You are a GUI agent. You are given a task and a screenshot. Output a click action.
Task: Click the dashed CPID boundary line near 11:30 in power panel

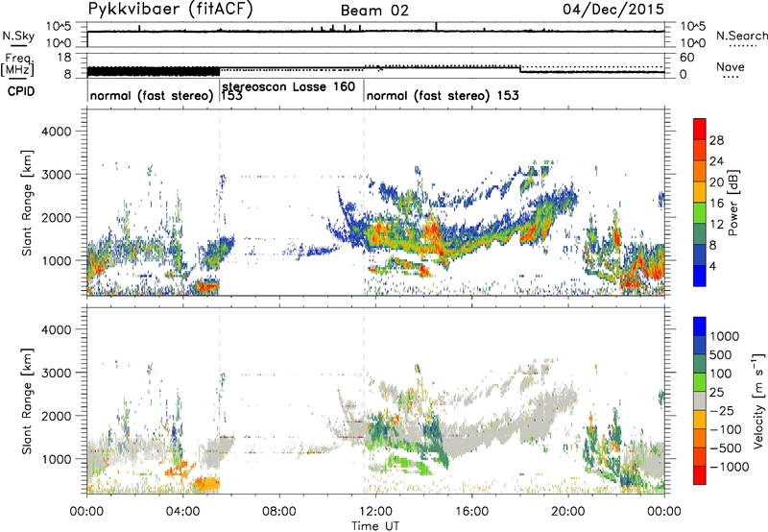click(x=364, y=202)
